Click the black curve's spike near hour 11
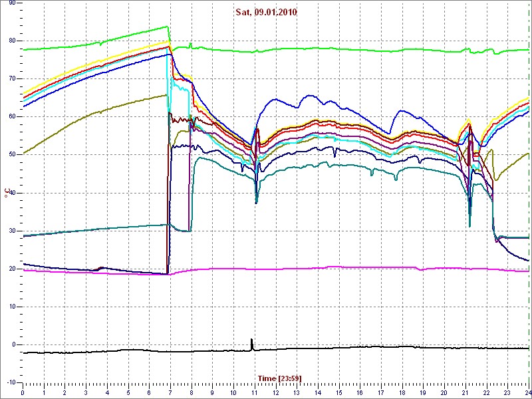The image size is (532, 399). [252, 344]
